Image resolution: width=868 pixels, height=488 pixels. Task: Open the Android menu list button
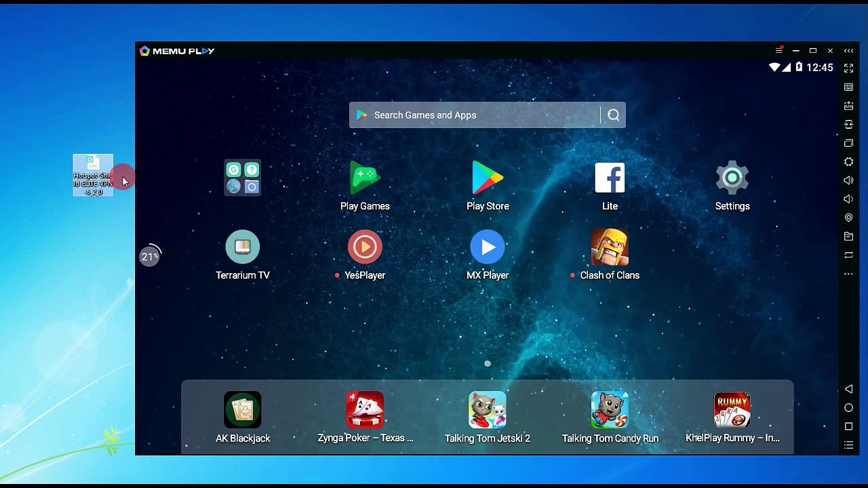click(x=848, y=445)
